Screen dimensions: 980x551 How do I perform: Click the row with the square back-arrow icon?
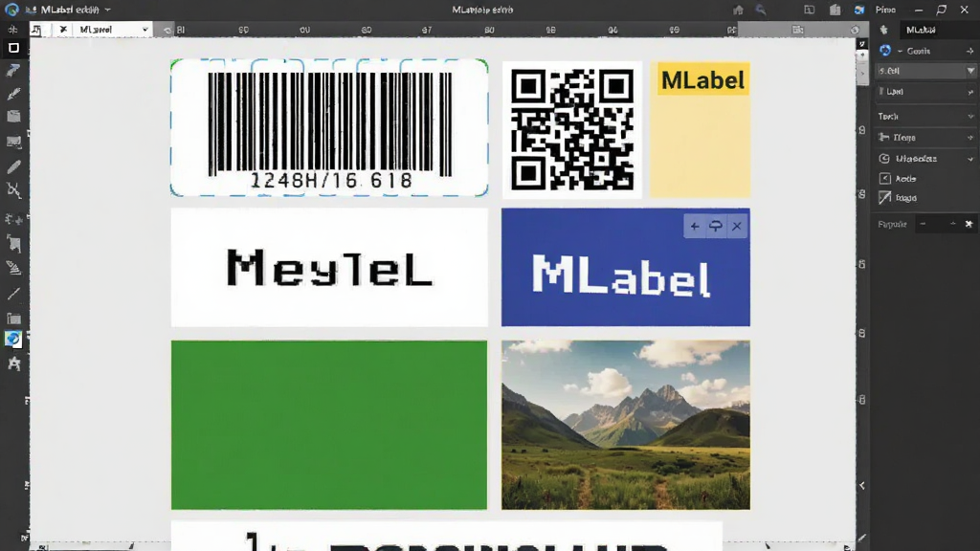click(925, 179)
